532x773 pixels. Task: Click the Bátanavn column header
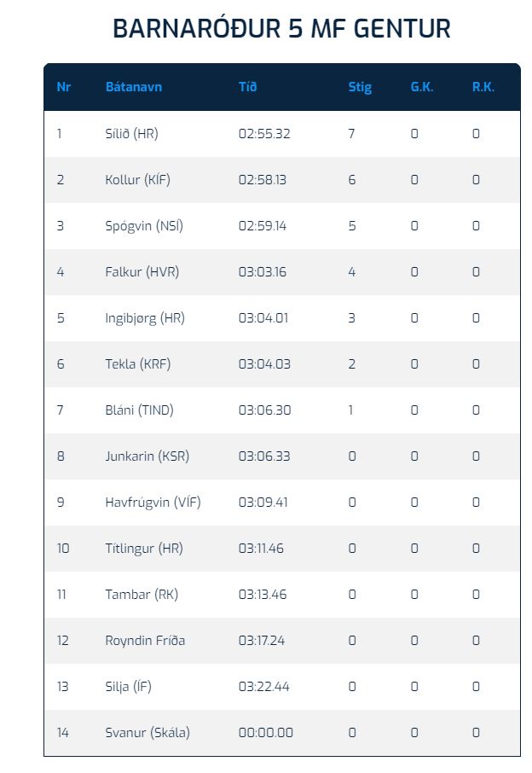pyautogui.click(x=133, y=87)
